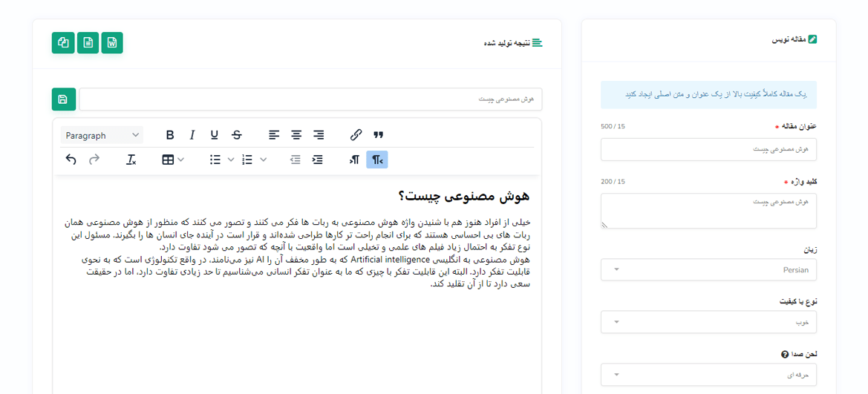Screen dimensions: 868x394
Task: Undo the last edit
Action: click(71, 160)
